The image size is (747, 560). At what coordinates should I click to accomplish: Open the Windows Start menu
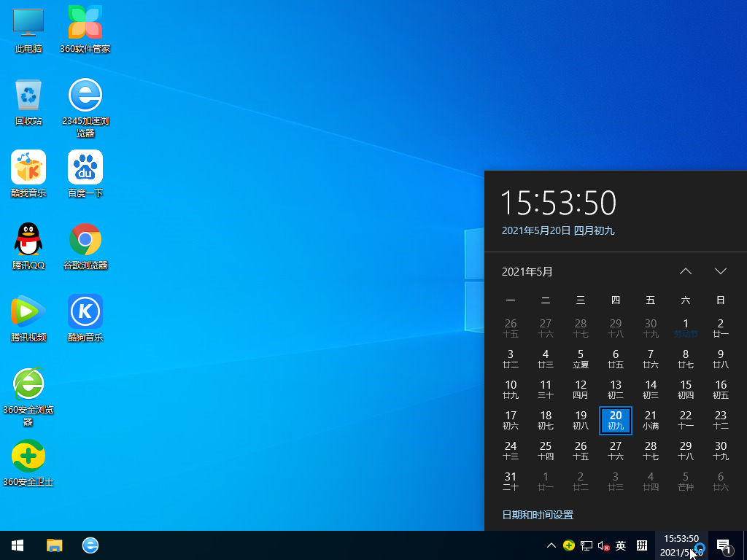point(18,545)
